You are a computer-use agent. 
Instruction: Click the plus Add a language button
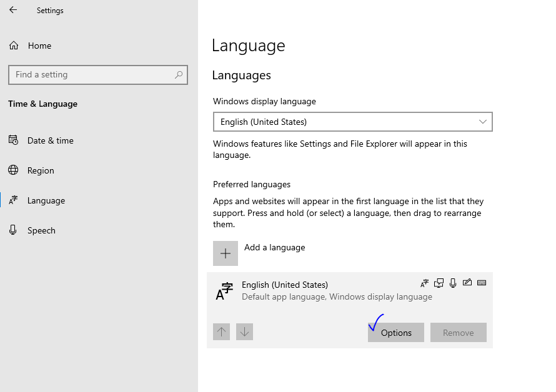226,253
